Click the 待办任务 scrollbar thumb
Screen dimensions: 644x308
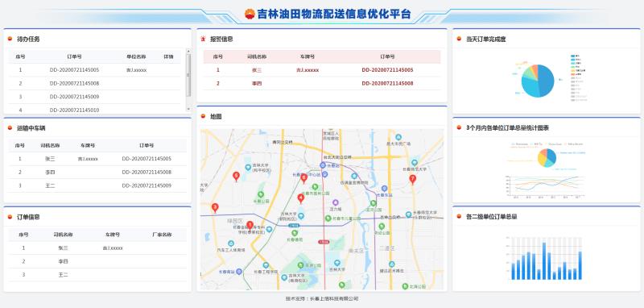188,75
